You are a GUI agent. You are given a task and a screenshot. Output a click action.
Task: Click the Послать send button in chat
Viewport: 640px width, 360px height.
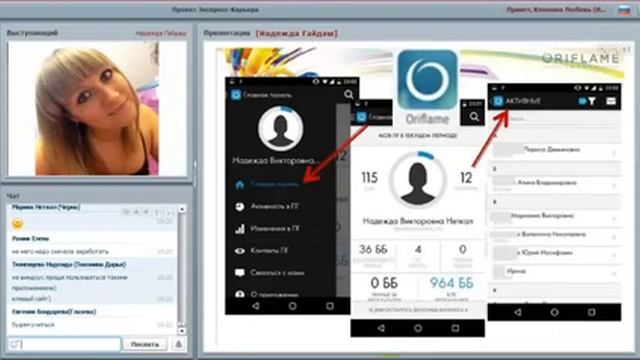click(x=145, y=344)
